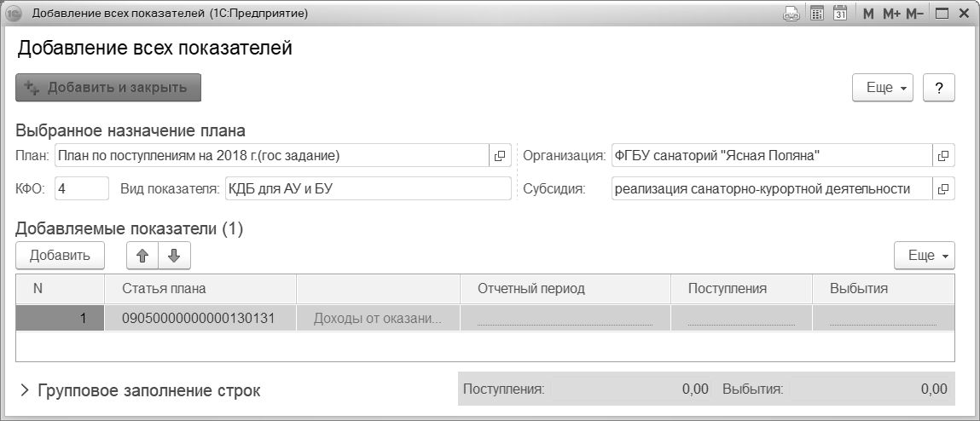Screen dimensions: 980x421
Task: Click the КФО input field
Action: 82,188
